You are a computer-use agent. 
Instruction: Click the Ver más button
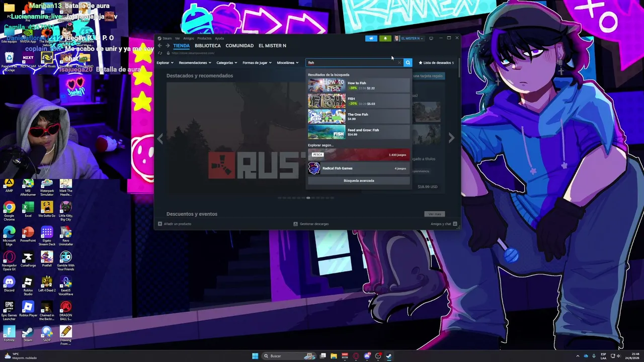point(435,214)
